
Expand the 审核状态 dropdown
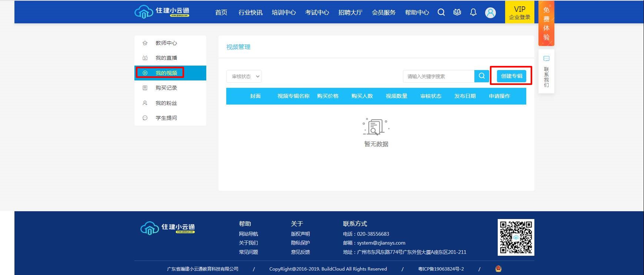click(244, 76)
